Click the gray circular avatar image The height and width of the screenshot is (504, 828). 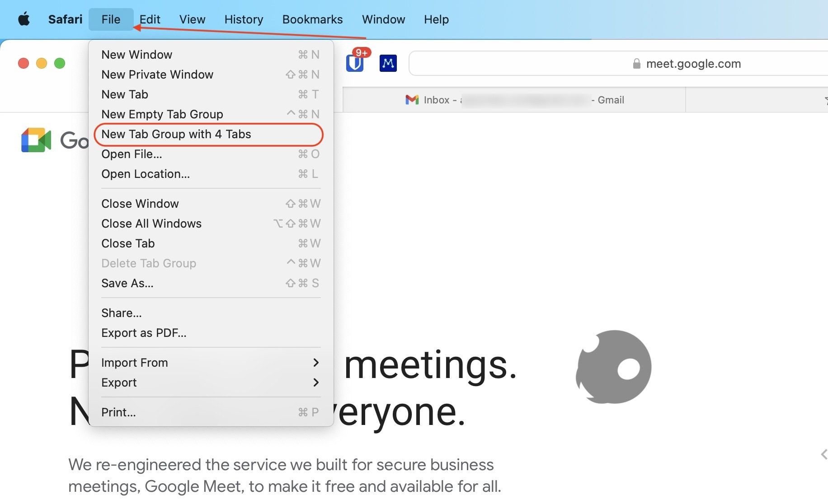pos(614,367)
